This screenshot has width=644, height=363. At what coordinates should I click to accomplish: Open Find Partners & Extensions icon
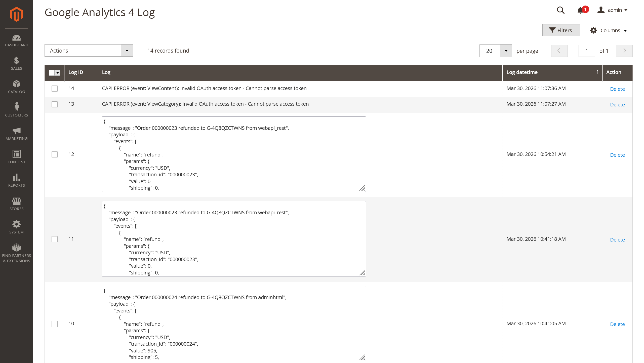(x=17, y=248)
